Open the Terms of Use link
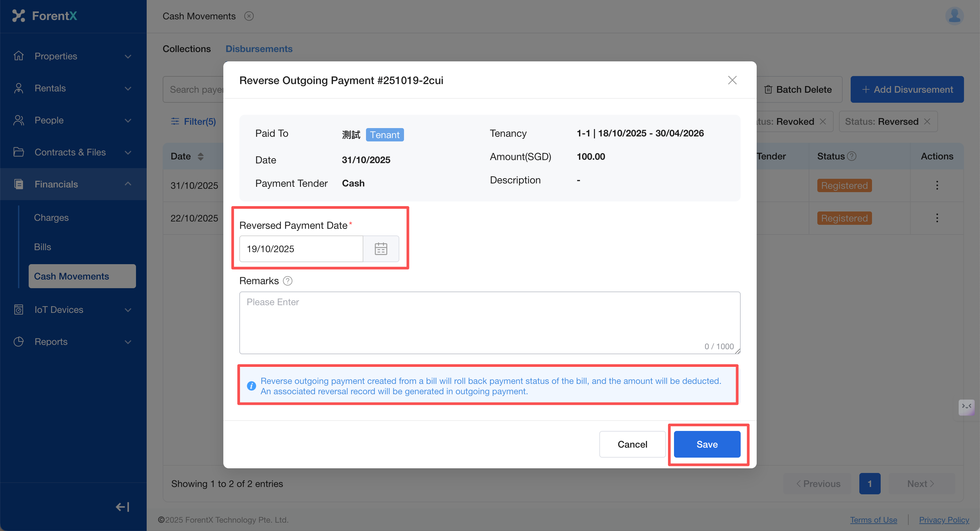Viewport: 980px width, 531px height. point(873,520)
